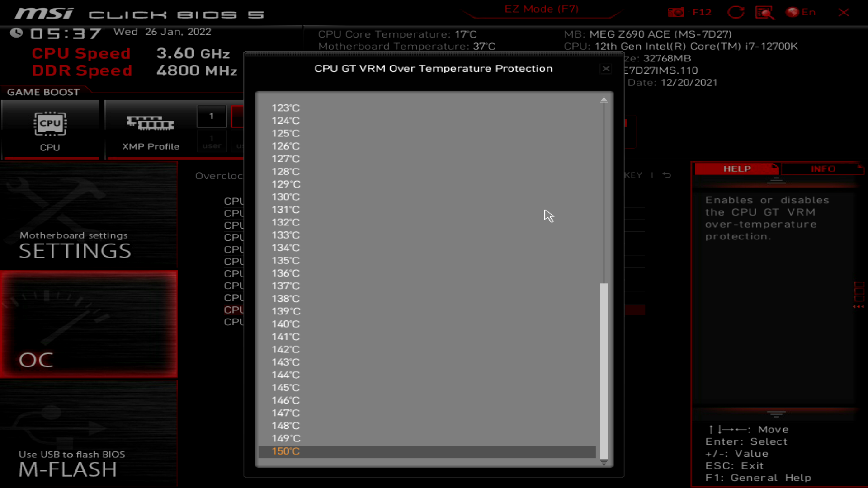The image size is (868, 488).
Task: Select 123°C from the temperature list
Action: tap(285, 108)
